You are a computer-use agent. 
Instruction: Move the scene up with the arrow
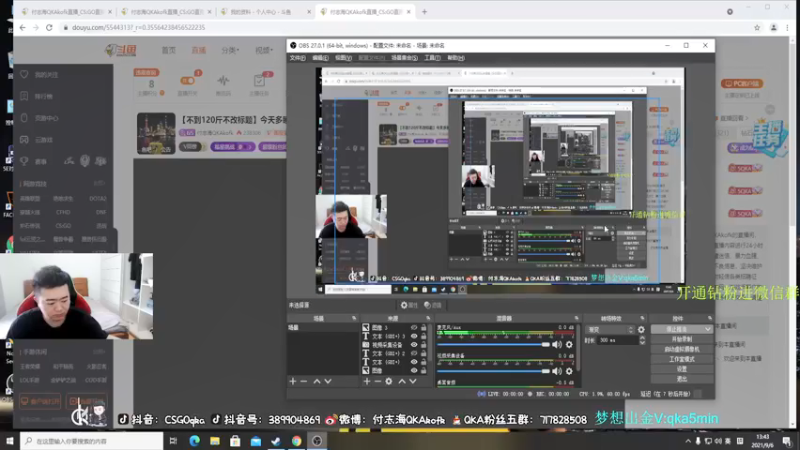tap(317, 381)
